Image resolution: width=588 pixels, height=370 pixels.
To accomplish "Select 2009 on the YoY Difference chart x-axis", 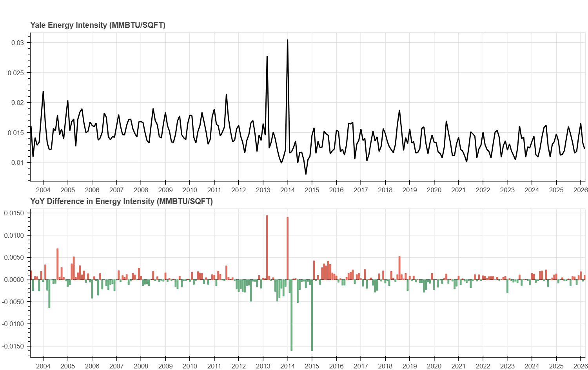I will (x=165, y=366).
